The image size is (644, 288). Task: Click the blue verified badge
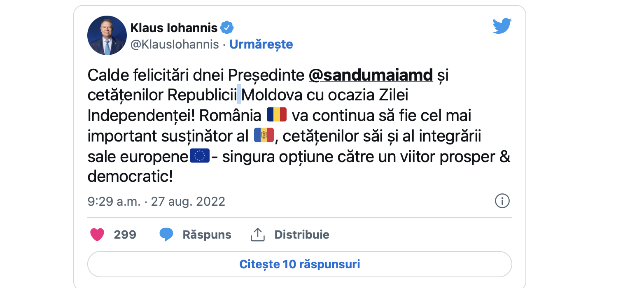coord(227,28)
